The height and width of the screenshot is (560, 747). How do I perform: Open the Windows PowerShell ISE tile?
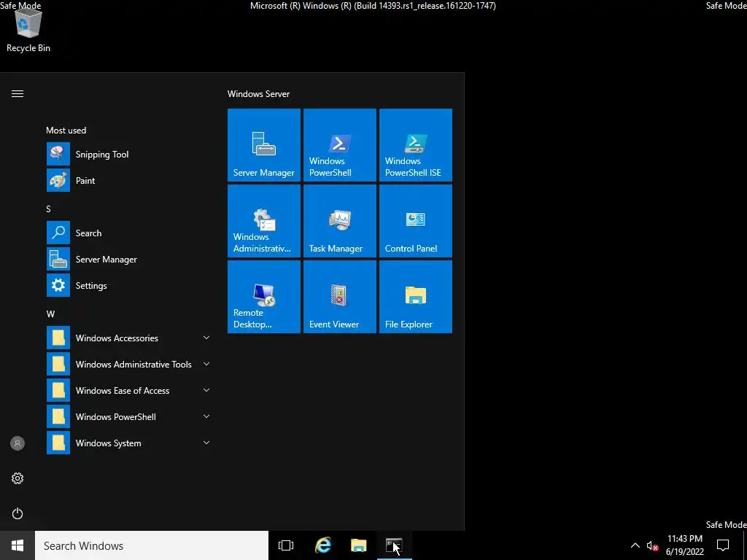[x=415, y=145]
